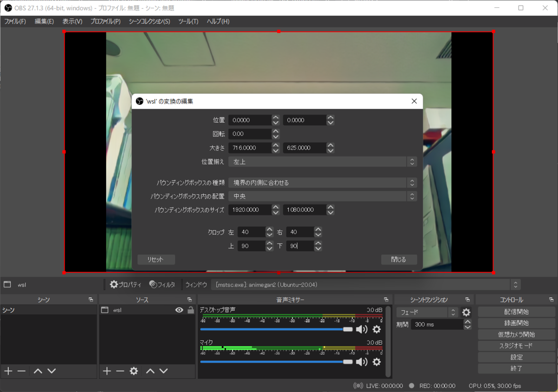
Task: Increase crop left value up arrow
Action: 269,229
